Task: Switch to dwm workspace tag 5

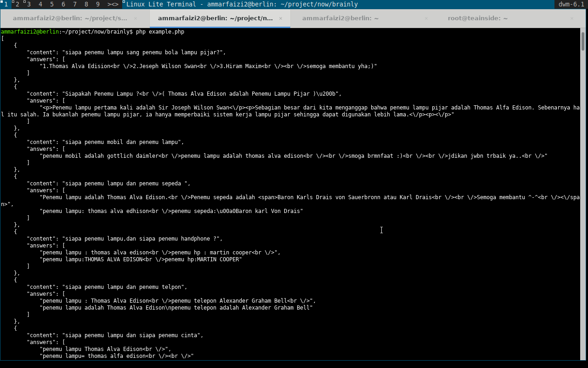Action: (52, 4)
